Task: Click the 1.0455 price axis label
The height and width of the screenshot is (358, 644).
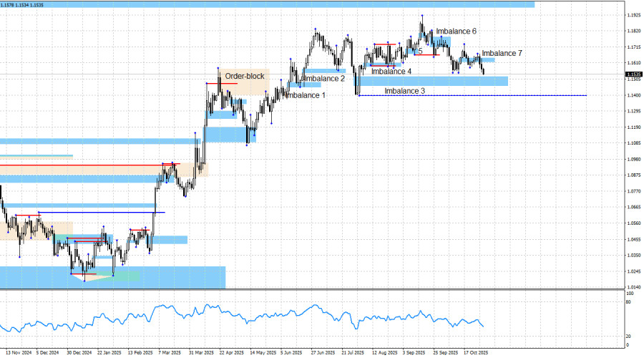Action: 634,239
